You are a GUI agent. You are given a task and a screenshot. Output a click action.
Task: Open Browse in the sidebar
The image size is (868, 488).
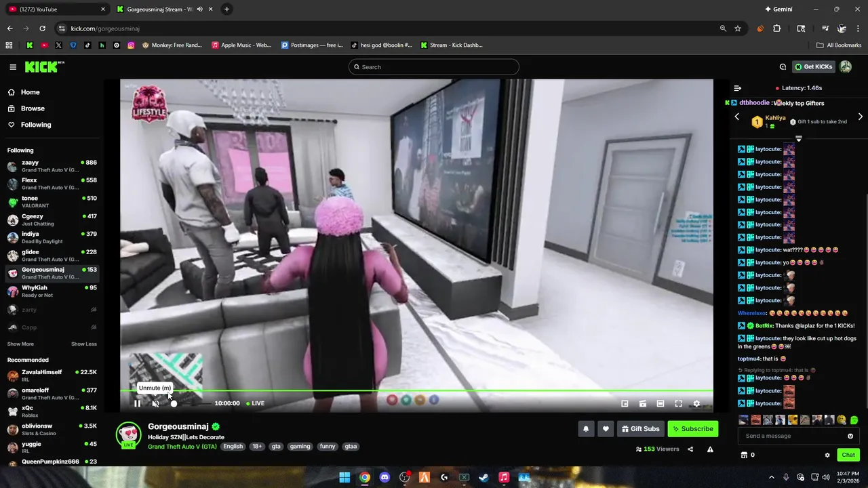pyautogui.click(x=33, y=108)
